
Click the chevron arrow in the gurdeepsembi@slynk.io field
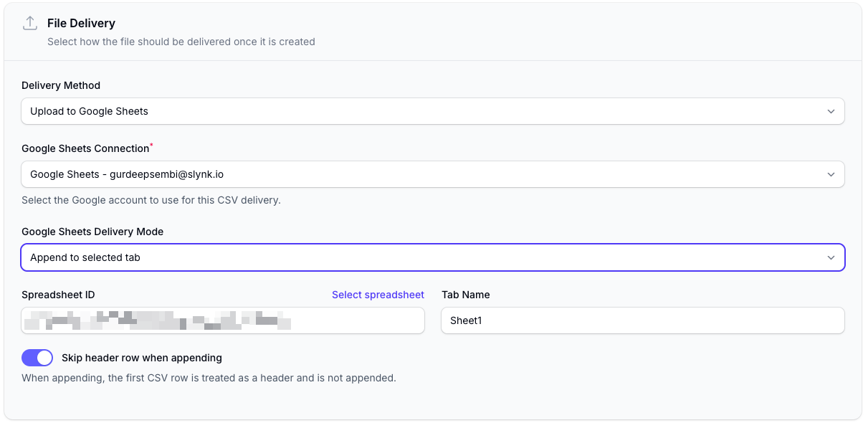[x=831, y=174]
